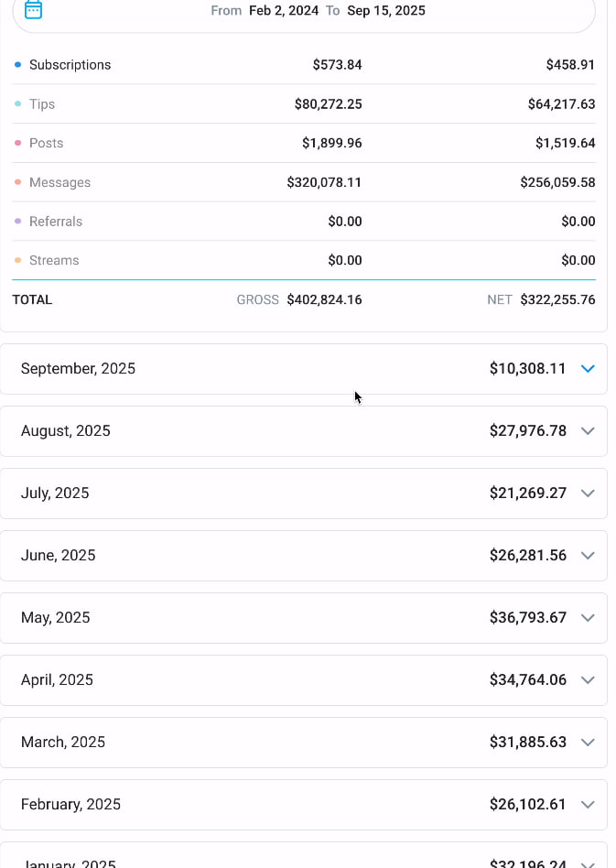Expand June, 2025 using its chevron

click(x=588, y=556)
